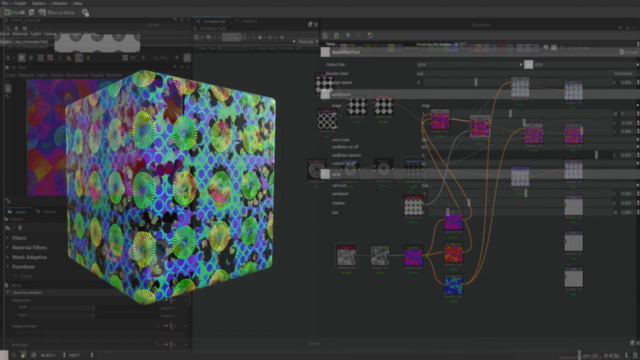Click the undock icon of graph panel
Viewport: 640px width, 360px height.
coord(310,24)
